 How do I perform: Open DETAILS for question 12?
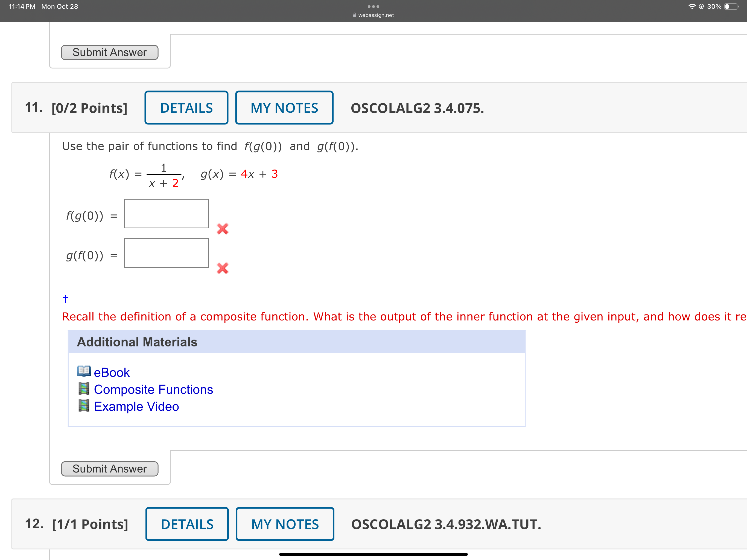(x=187, y=524)
